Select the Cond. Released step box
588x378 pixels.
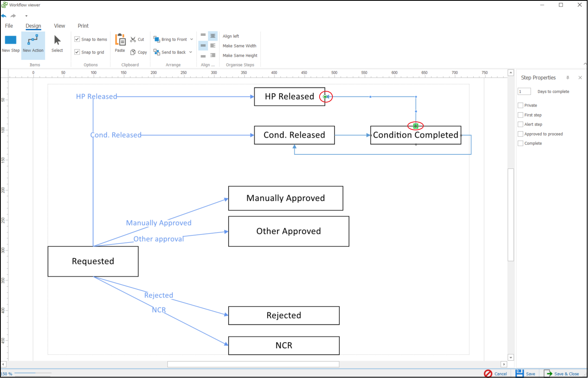click(x=294, y=135)
